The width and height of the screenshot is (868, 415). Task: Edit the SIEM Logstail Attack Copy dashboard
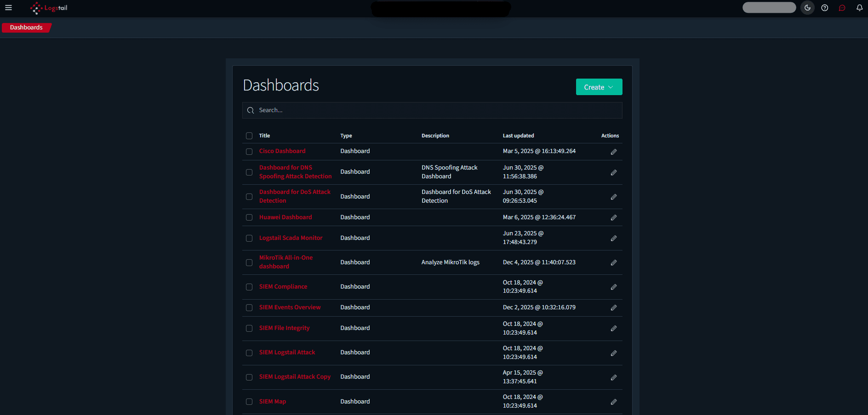[x=613, y=377]
